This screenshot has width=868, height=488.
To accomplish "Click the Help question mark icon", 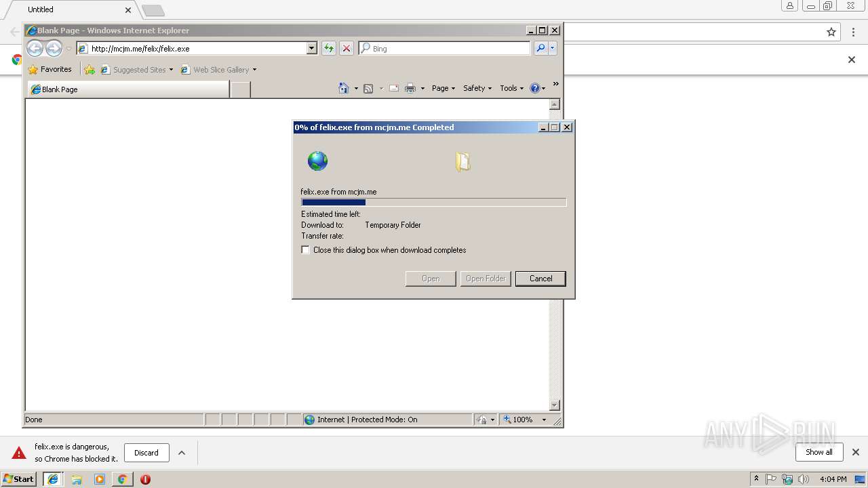I will pos(534,88).
